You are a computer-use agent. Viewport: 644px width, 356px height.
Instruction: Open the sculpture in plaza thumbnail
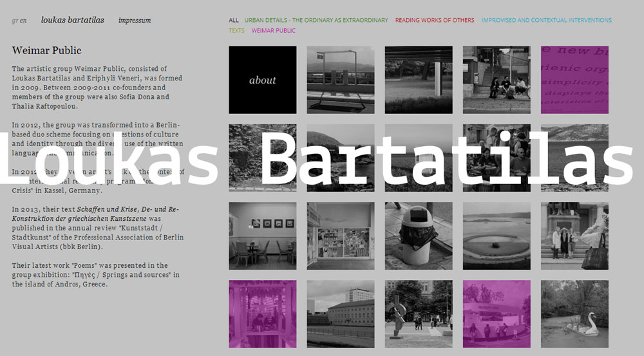tap(419, 314)
